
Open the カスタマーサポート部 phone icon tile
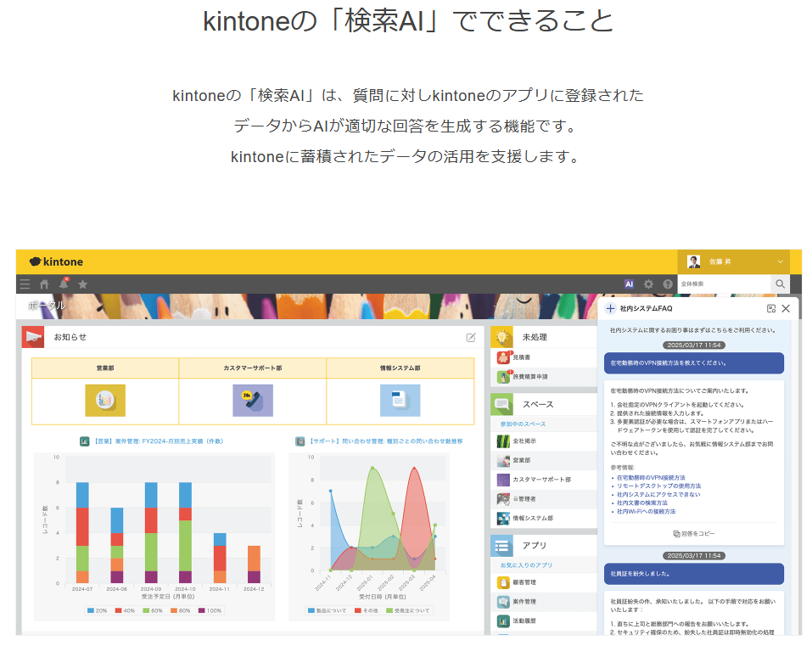(x=253, y=401)
